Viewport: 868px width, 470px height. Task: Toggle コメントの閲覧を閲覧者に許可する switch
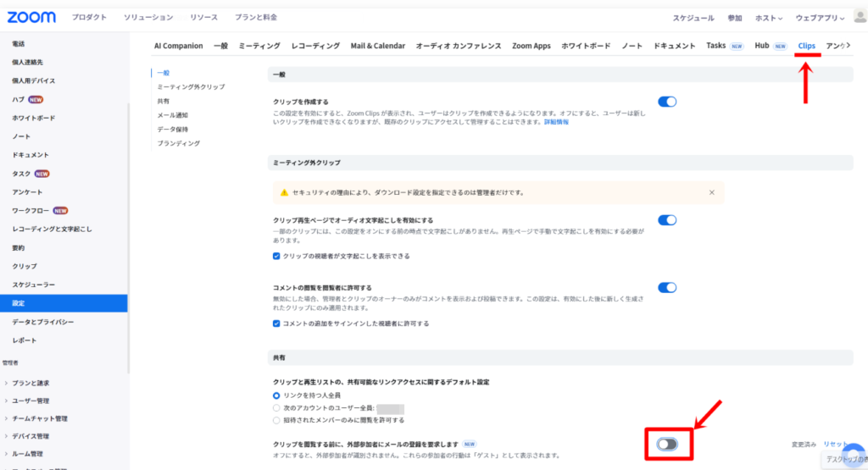pos(667,288)
